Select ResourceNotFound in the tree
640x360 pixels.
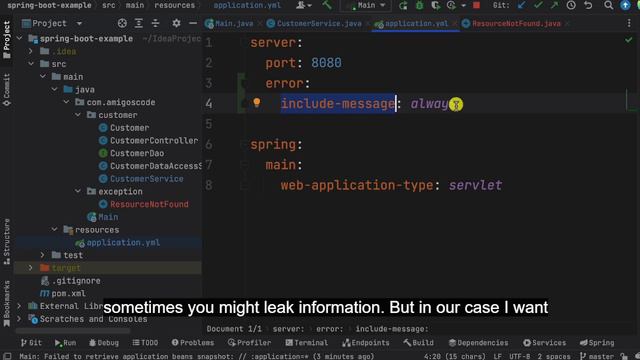coord(144,204)
